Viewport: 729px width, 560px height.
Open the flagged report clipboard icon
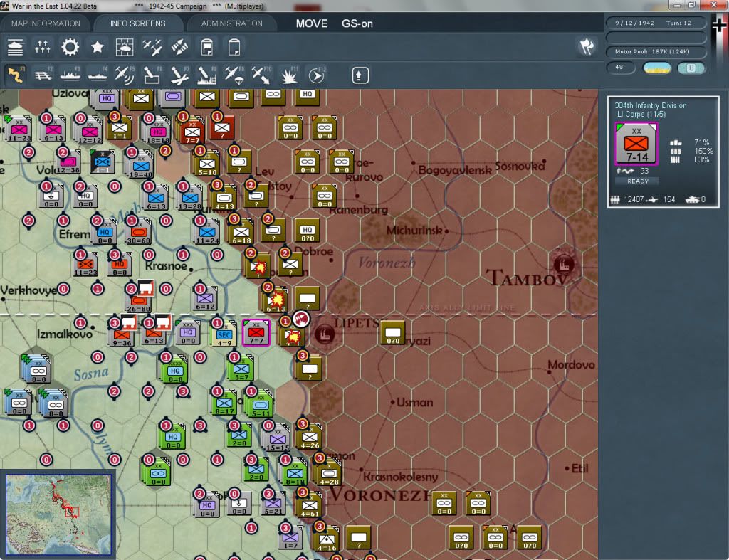pyautogui.click(x=207, y=47)
